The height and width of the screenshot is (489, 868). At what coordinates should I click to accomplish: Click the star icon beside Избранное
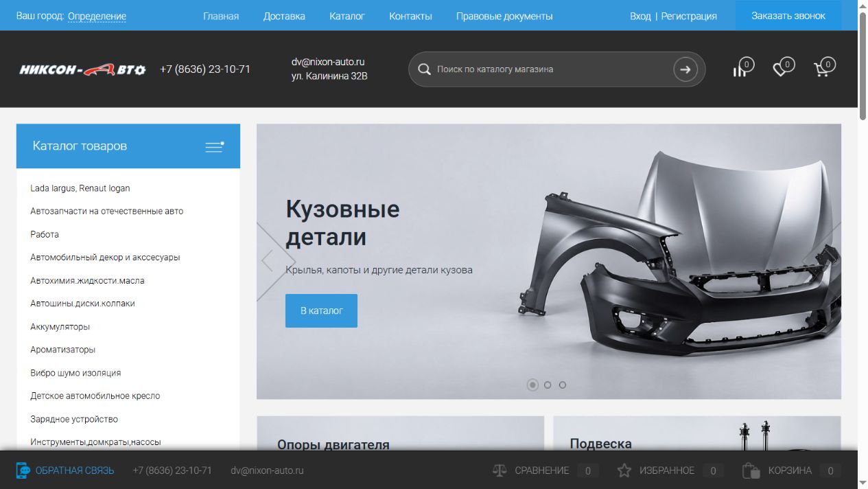(624, 470)
